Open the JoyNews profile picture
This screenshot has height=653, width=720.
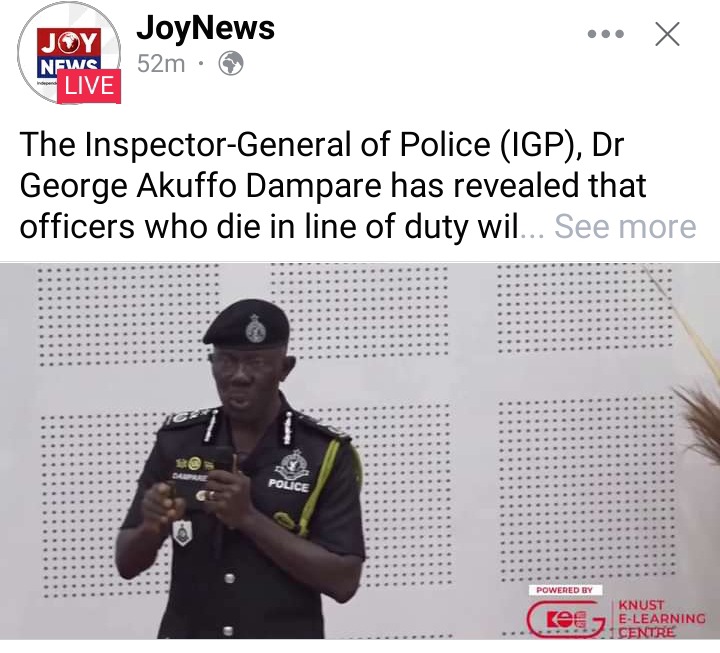tap(69, 53)
